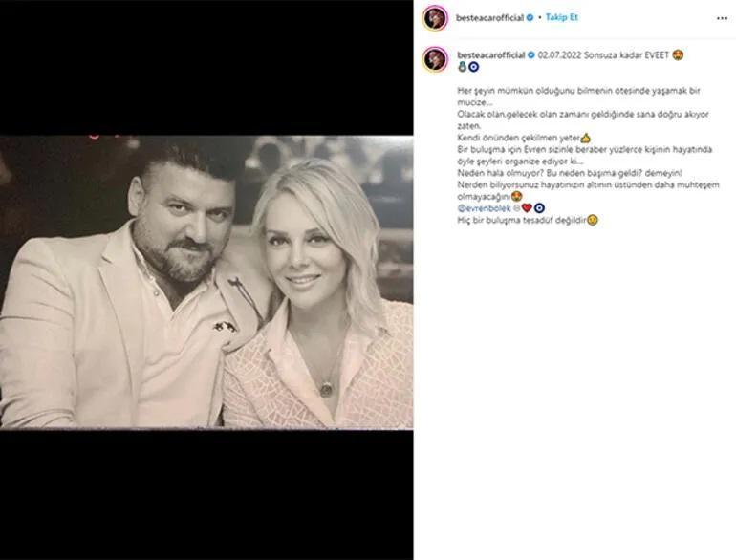736x560 pixels.
Task: Click the nazar bead emoji beside the ring
Action: pyautogui.click(x=473, y=68)
